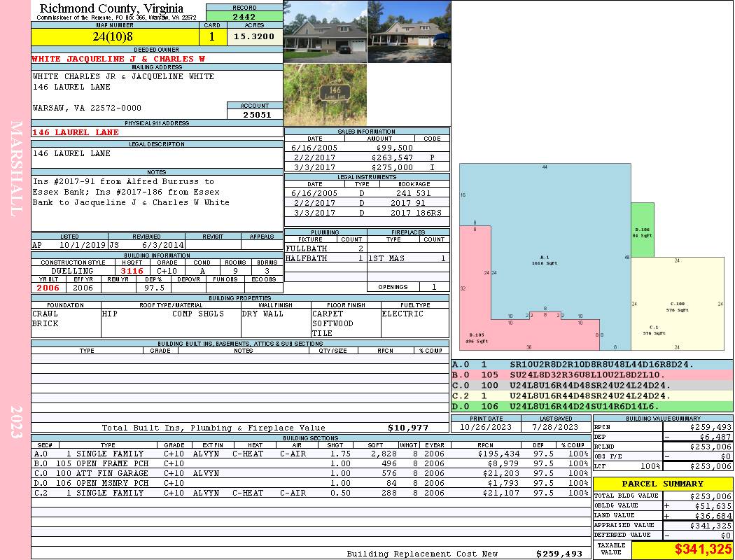
Task: Open the second house photo with blue tarp
Action: tap(409, 32)
